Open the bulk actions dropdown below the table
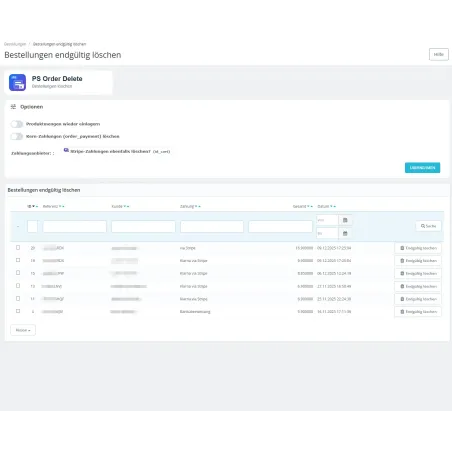The height and width of the screenshot is (452, 452). click(x=23, y=330)
